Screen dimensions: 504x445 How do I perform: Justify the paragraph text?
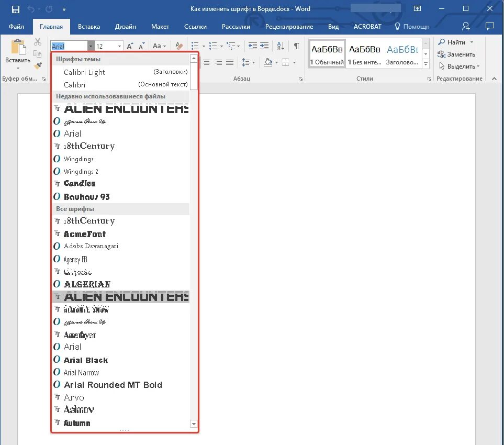(230, 62)
